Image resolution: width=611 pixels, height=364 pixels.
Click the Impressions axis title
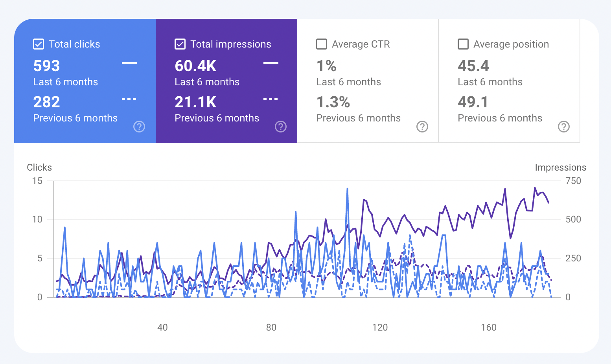[x=561, y=167]
